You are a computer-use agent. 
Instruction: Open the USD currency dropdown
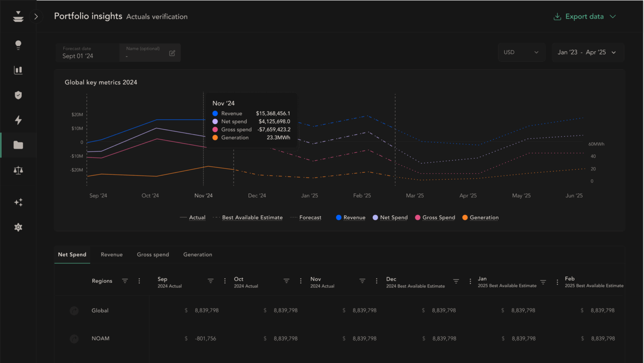521,52
